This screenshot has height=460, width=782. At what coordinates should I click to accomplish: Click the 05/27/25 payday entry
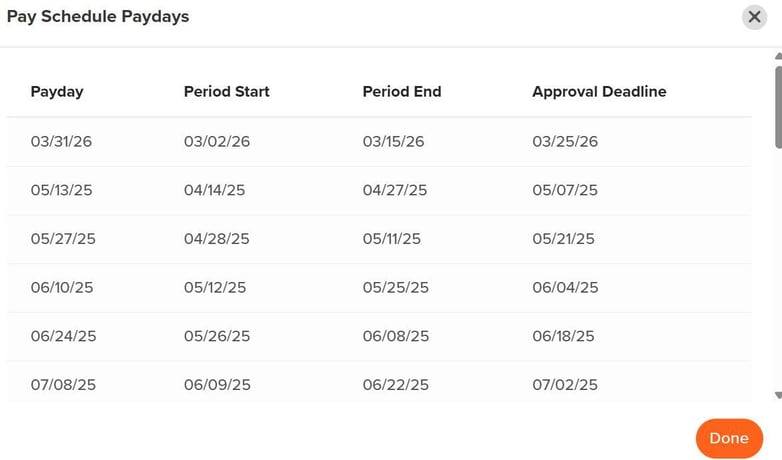coord(61,239)
